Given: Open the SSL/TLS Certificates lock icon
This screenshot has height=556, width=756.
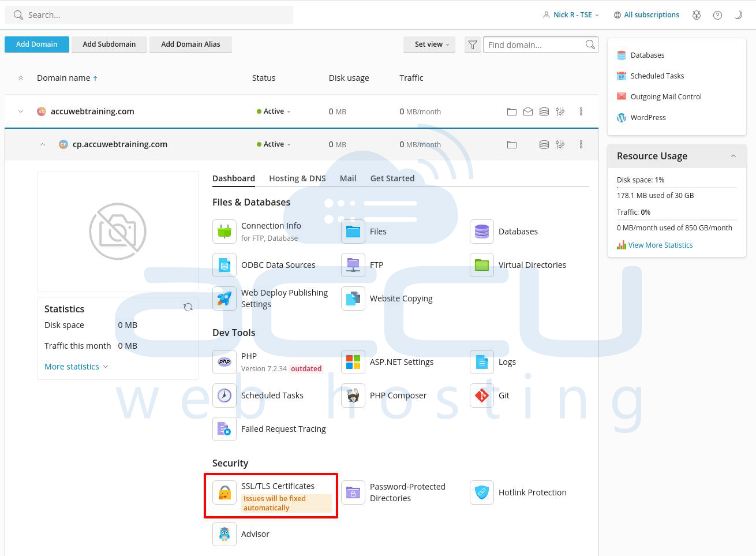Looking at the screenshot, I should coord(224,492).
